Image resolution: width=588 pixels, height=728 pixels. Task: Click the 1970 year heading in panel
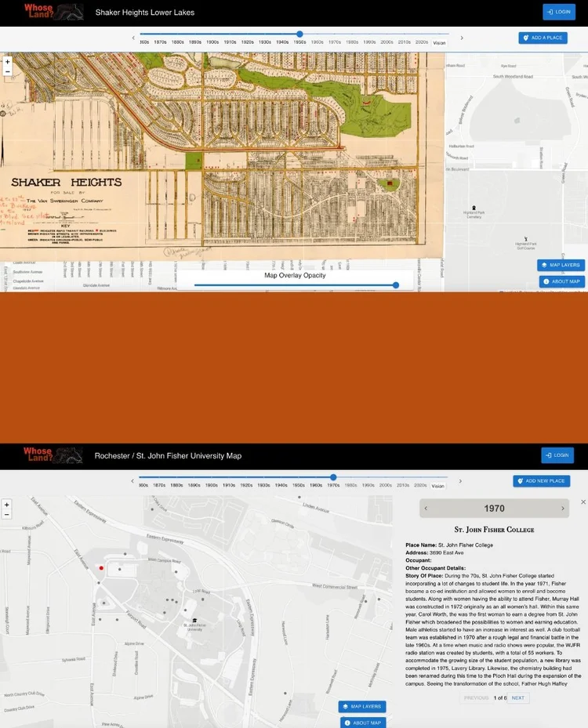(x=494, y=509)
